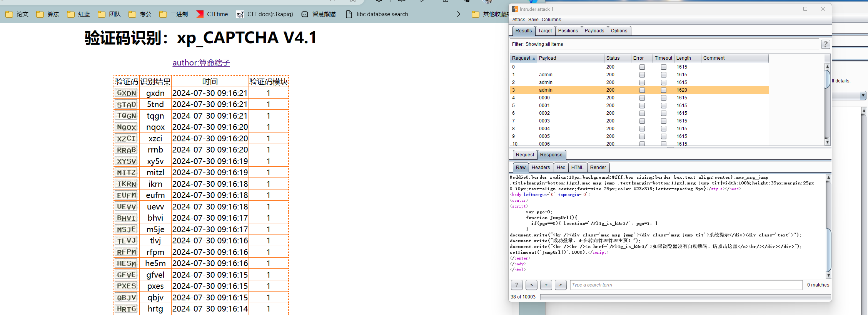Click the NQOX captcha image
868x315 pixels.
(x=126, y=127)
